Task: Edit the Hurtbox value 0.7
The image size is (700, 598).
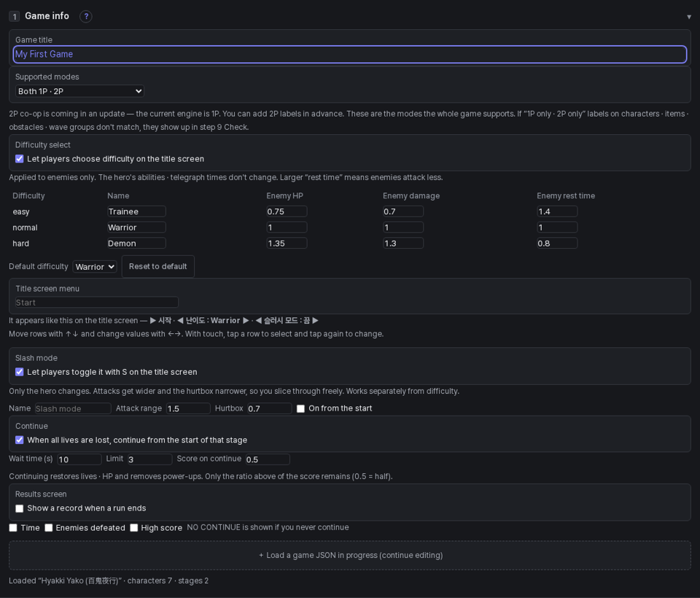Action: pos(270,408)
